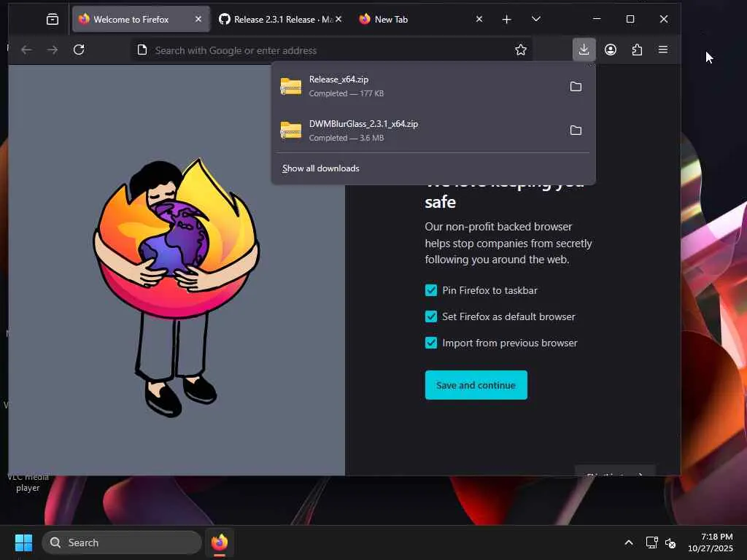The height and width of the screenshot is (560, 747).
Task: Toggle the Downloads toolbar button
Action: click(x=584, y=50)
